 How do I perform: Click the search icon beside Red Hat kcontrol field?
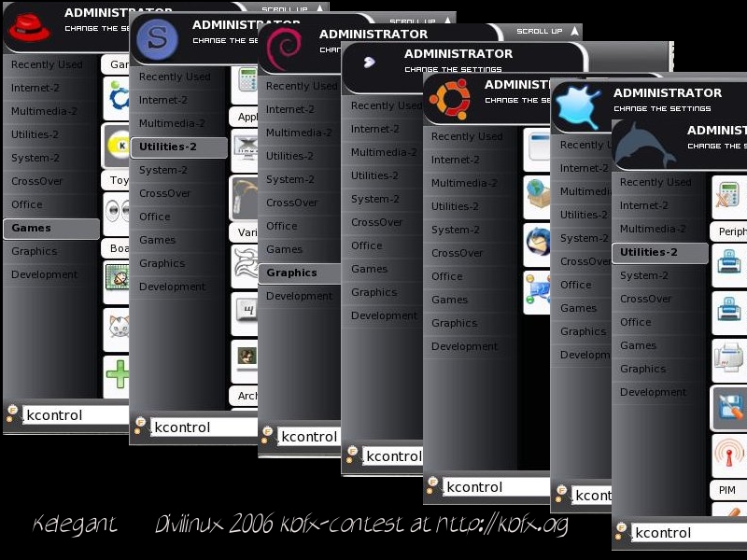click(x=12, y=413)
